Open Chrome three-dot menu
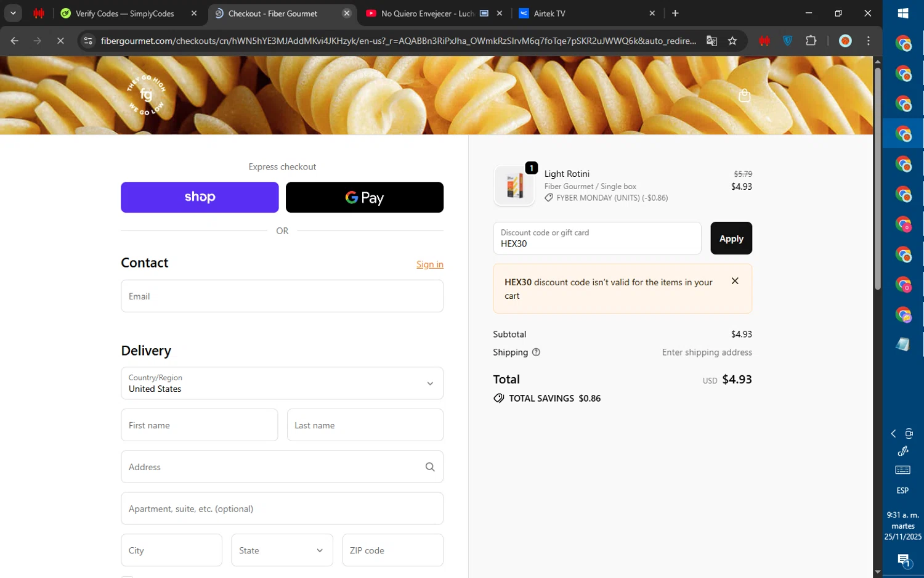This screenshot has height=578, width=924. click(869, 41)
